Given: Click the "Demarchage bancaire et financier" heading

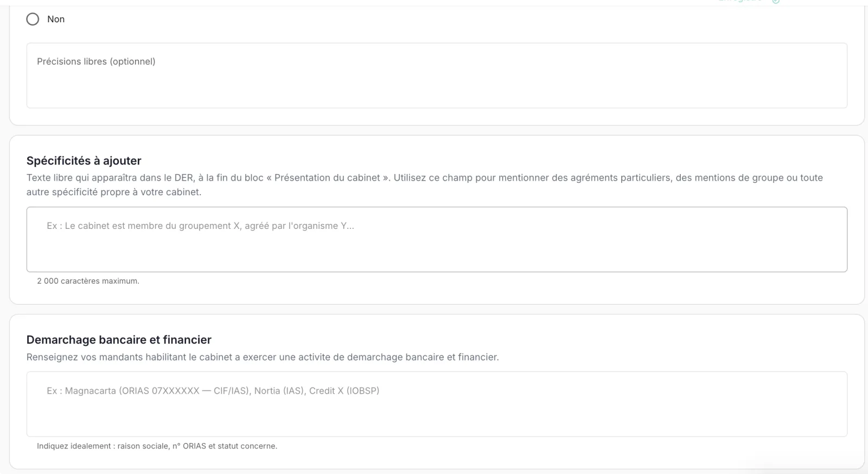Looking at the screenshot, I should [x=119, y=340].
